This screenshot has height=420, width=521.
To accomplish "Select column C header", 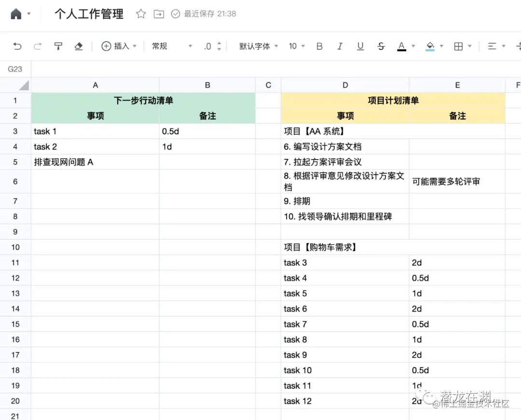I will [x=268, y=85].
